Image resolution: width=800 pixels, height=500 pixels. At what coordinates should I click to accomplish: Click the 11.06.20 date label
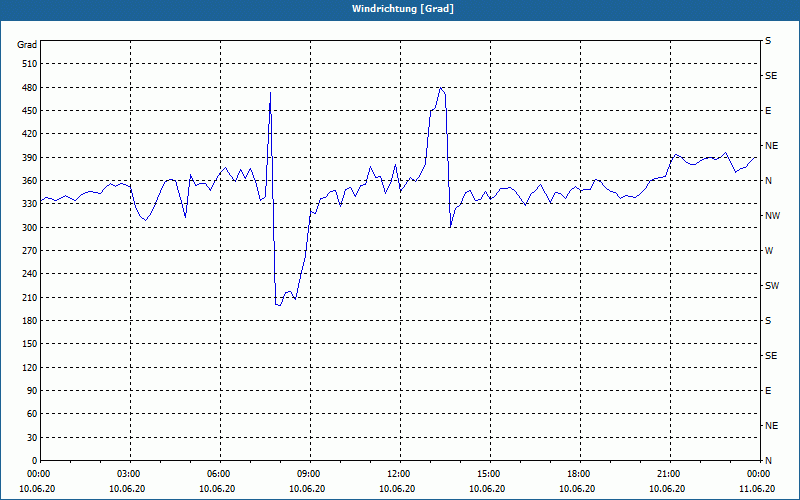tap(757, 489)
